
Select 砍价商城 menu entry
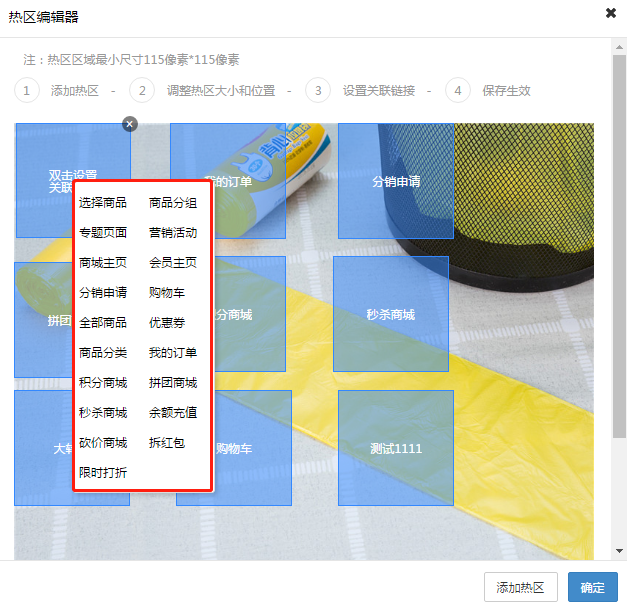tap(103, 443)
